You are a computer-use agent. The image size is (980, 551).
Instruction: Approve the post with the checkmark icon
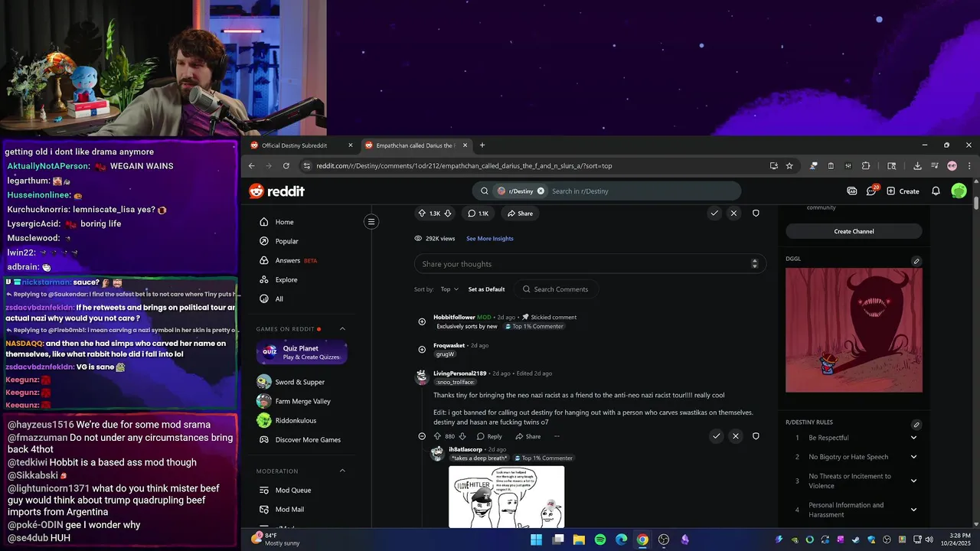pos(714,214)
